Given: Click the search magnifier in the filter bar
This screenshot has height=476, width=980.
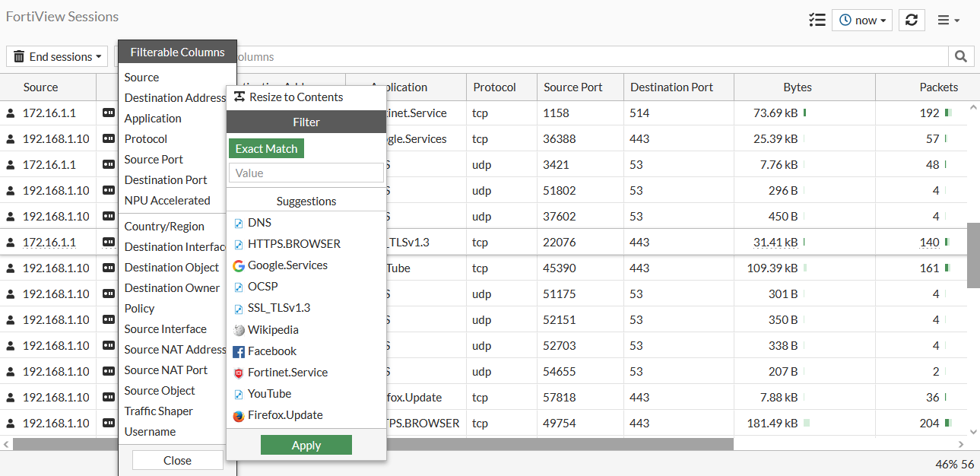Looking at the screenshot, I should (960, 56).
